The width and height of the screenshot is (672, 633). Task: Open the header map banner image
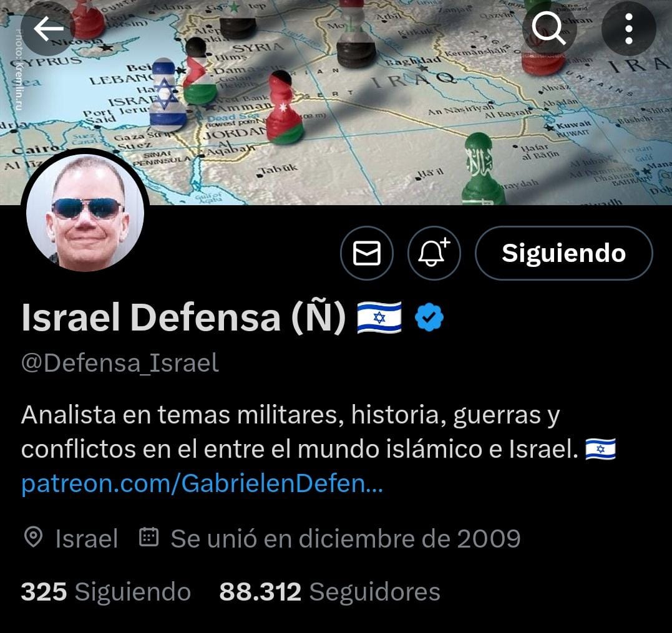coord(336,102)
